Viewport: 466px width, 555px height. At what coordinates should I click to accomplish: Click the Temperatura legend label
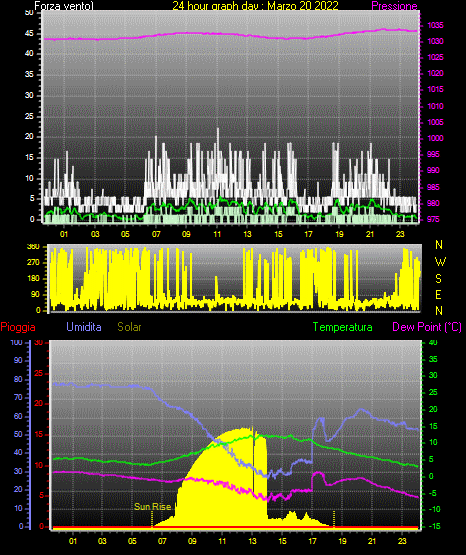(x=343, y=327)
